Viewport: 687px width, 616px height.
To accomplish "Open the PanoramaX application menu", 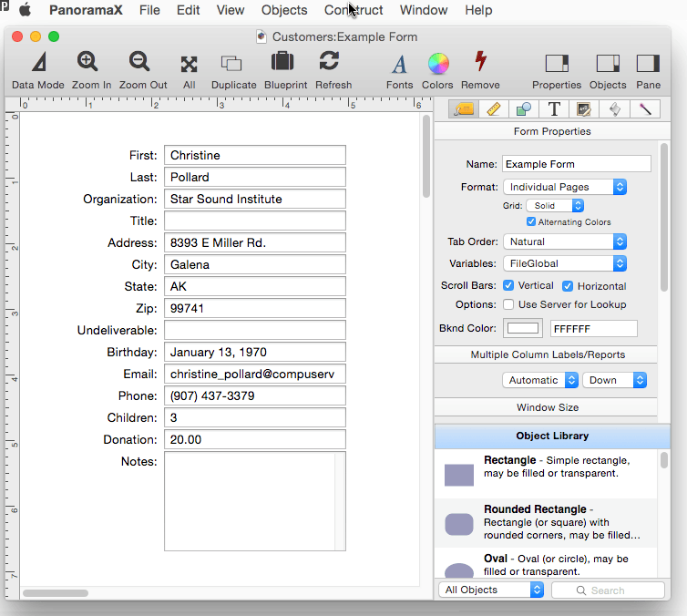I will point(86,10).
